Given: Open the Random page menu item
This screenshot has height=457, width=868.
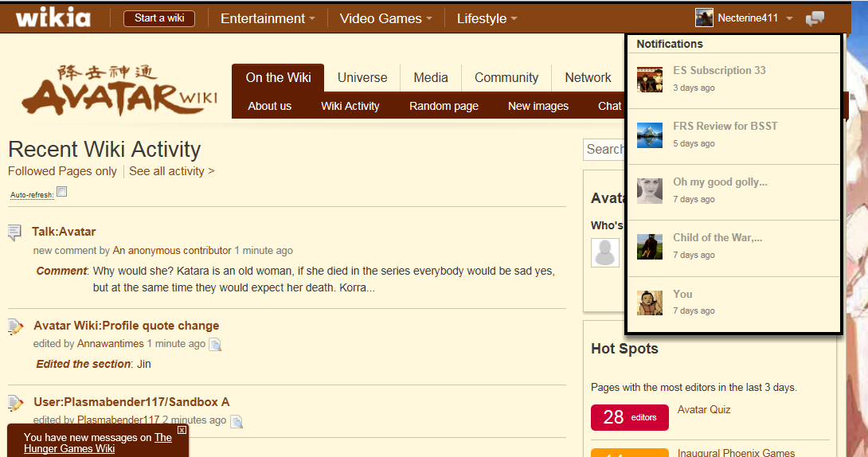Looking at the screenshot, I should pos(444,106).
